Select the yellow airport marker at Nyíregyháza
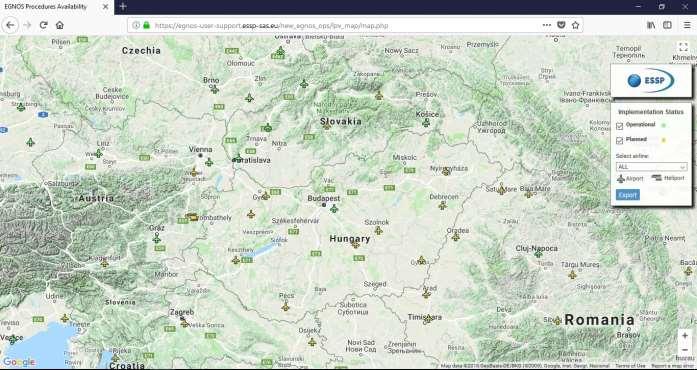The width and height of the screenshot is (697, 370). (446, 172)
